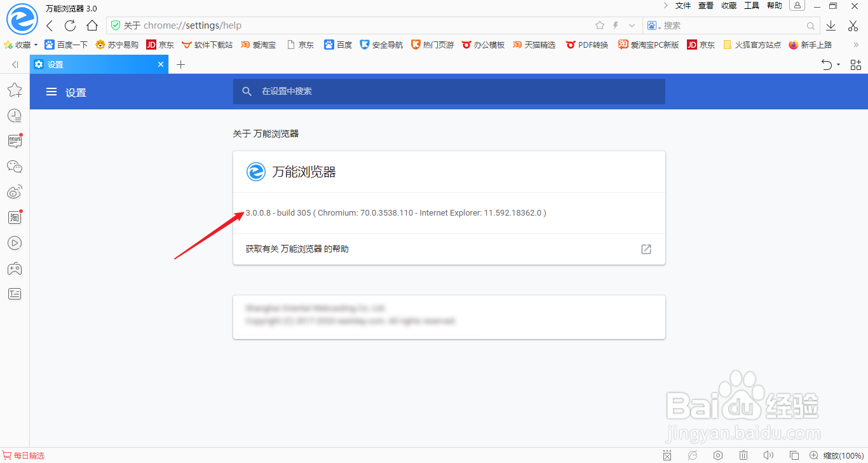This screenshot has width=868, height=463.
Task: Open the settings hamburger menu
Action: 51,92
